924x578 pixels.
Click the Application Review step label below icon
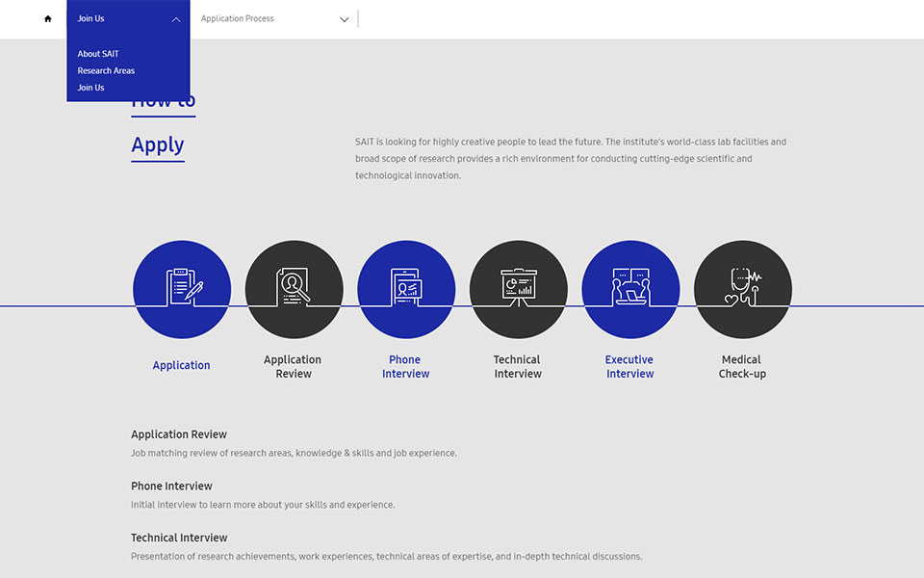tap(293, 367)
